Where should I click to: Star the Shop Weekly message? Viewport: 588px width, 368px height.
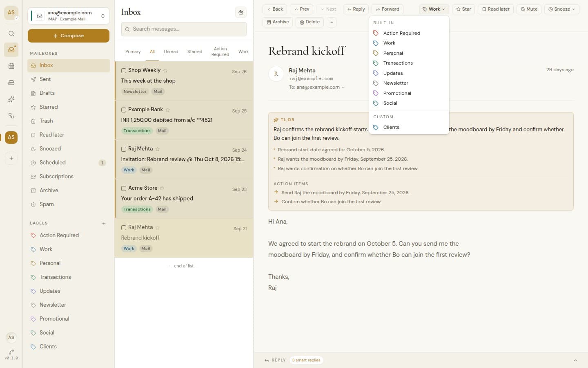pos(165,70)
